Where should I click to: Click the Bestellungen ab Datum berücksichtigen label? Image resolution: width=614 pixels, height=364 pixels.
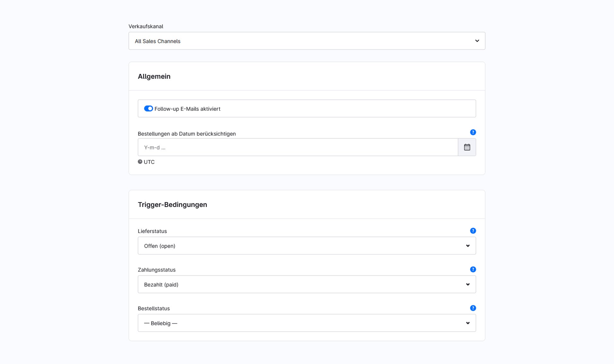point(187,134)
